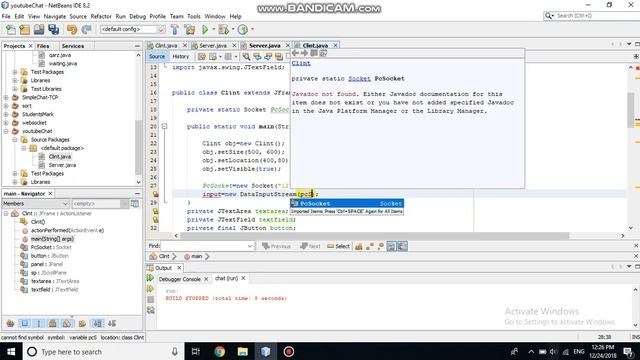This screenshot has height=360, width=640.
Task: Click the Previous button in Find bar
Action: click(276, 246)
